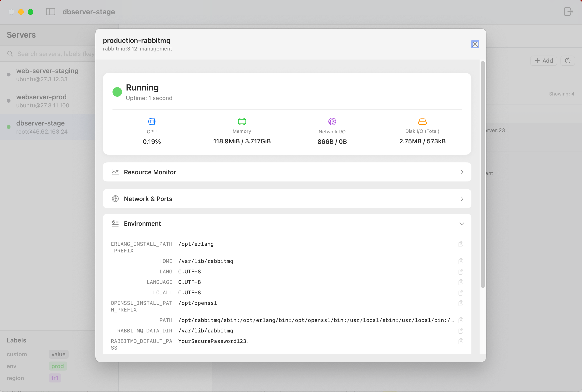Click the macOS yellow minimize button
This screenshot has height=392, width=582.
point(21,12)
